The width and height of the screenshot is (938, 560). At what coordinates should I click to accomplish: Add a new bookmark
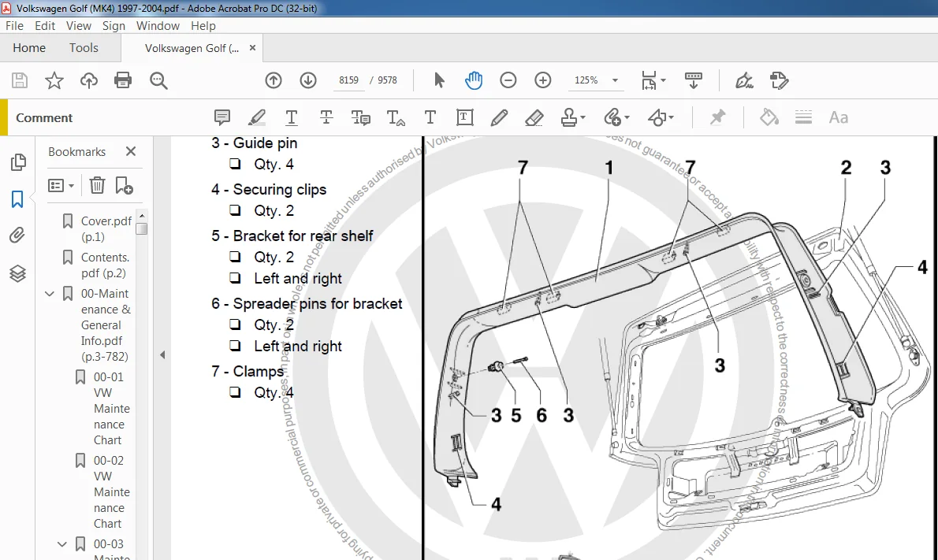124,185
